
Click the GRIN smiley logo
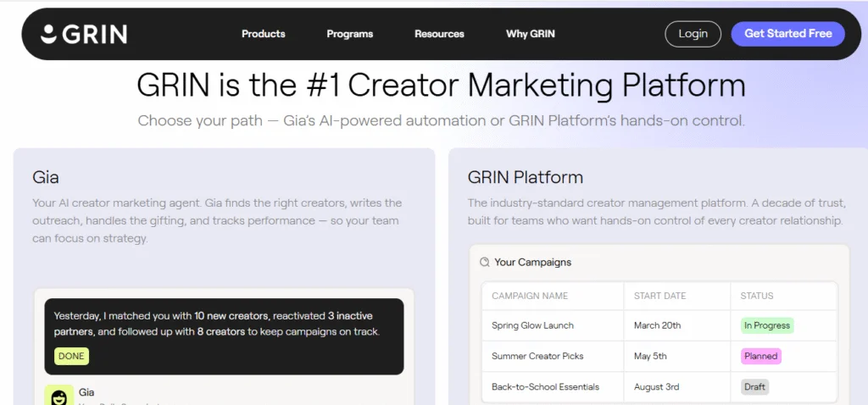coord(48,34)
